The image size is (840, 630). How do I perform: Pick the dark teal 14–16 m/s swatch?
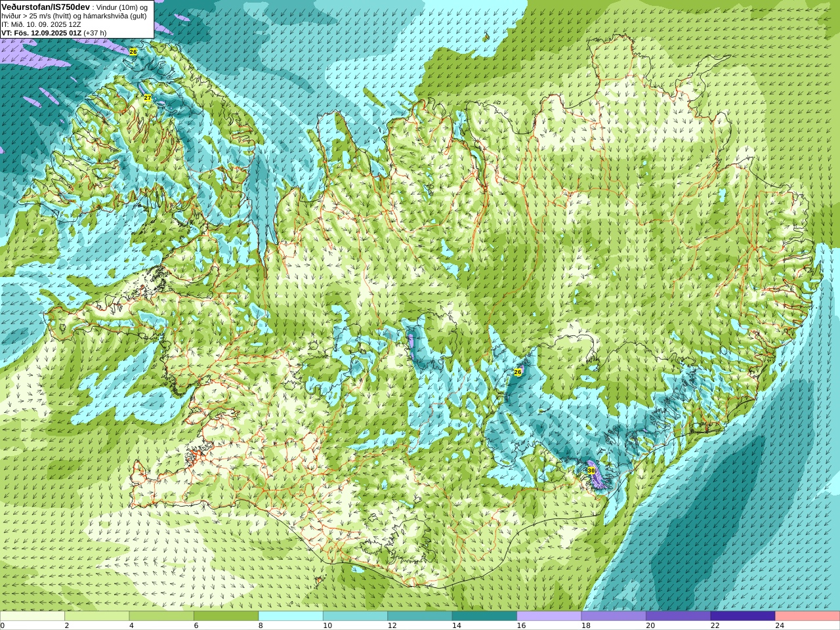point(484,616)
